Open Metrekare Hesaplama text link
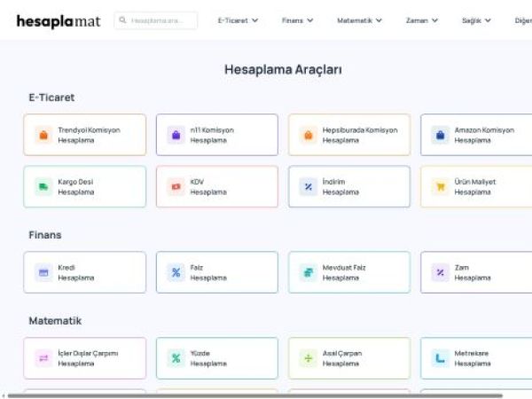 pos(473,358)
